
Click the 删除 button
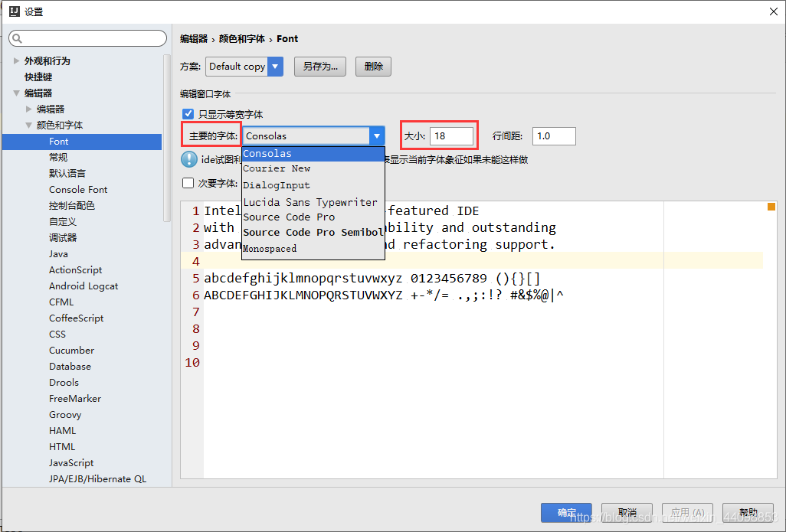373,66
